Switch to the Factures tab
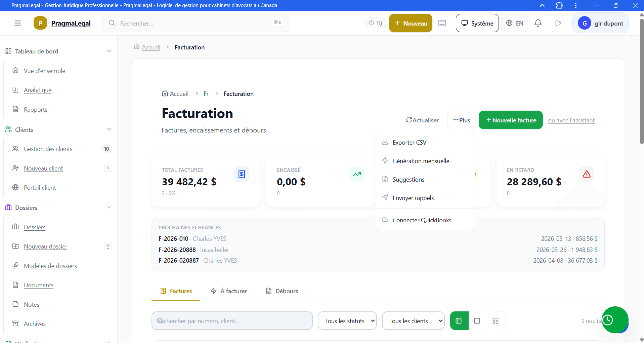 (x=176, y=291)
